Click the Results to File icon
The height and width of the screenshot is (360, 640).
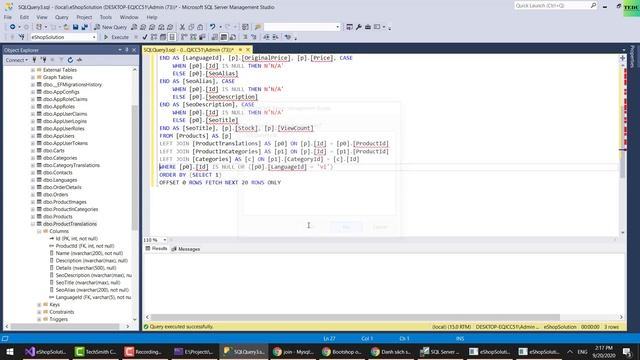click(233, 37)
